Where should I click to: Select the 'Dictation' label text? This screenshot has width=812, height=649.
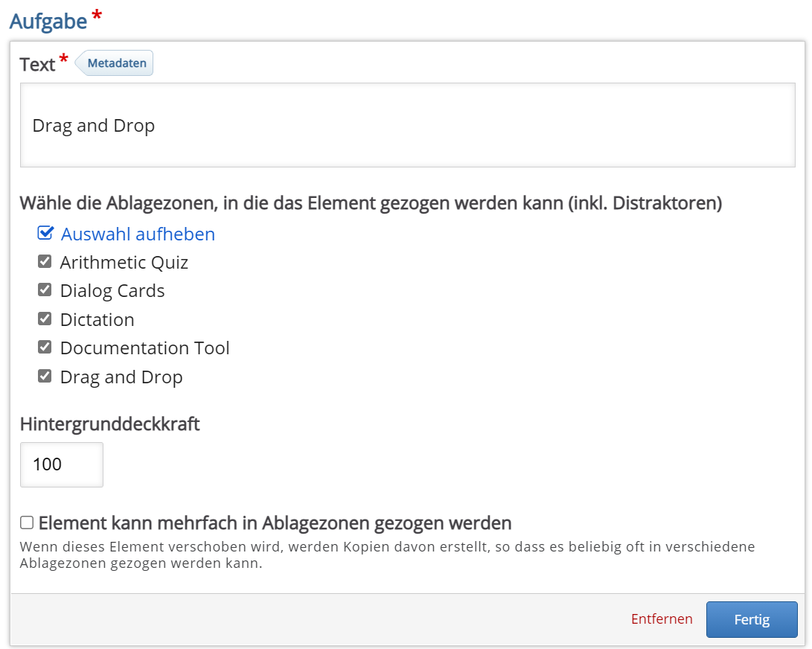(x=97, y=320)
